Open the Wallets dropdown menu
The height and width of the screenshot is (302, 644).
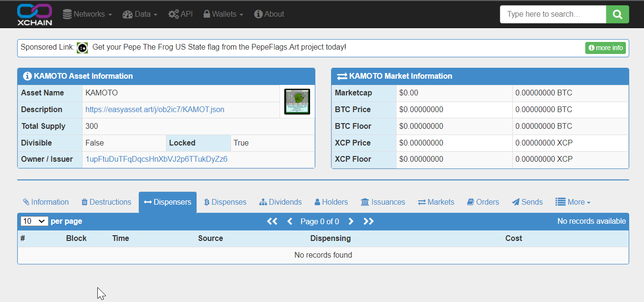click(223, 14)
